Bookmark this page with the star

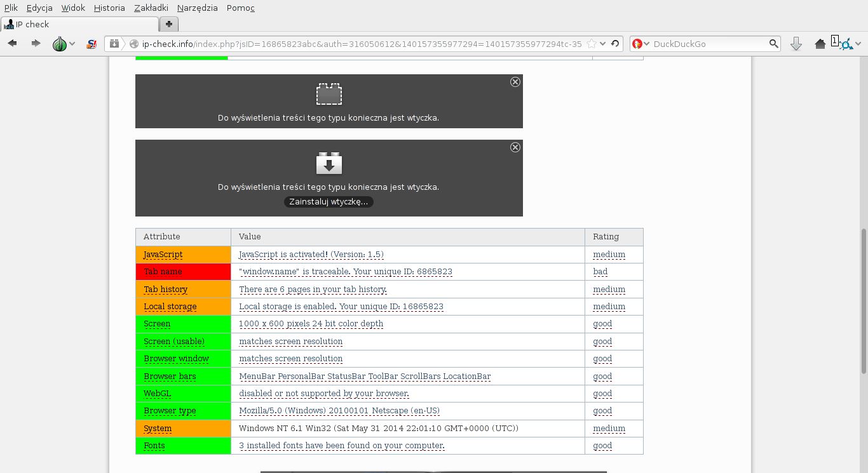click(591, 44)
